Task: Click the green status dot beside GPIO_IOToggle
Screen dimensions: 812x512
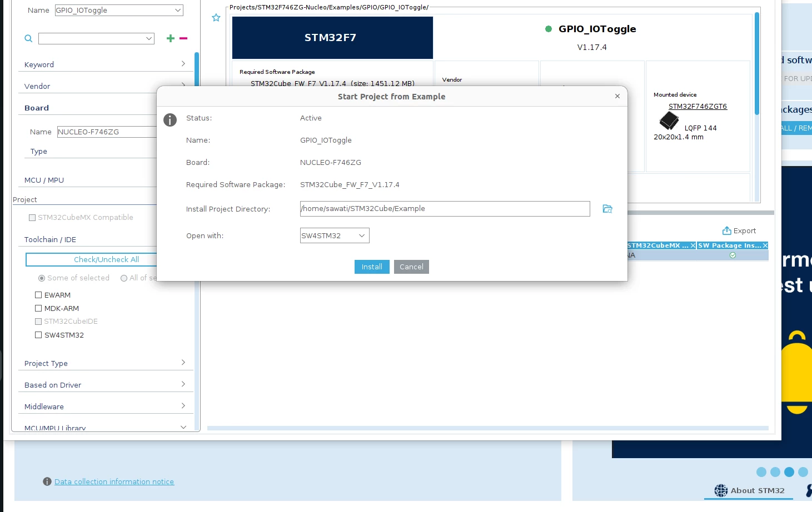Action: coord(549,29)
